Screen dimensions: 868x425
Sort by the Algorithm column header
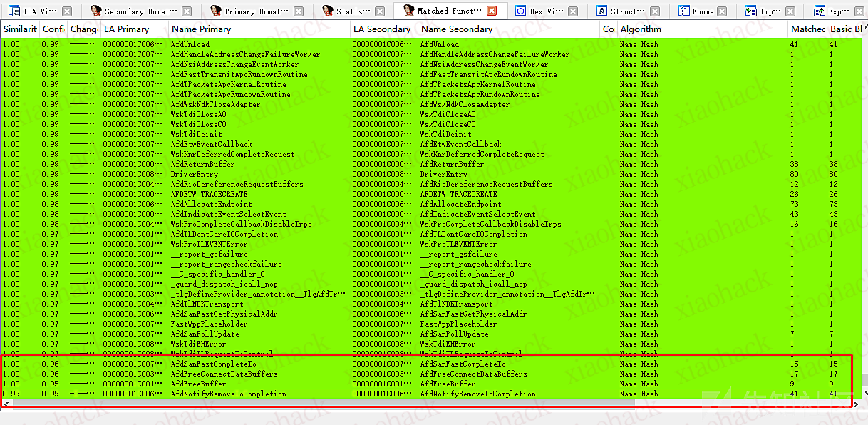point(641,29)
